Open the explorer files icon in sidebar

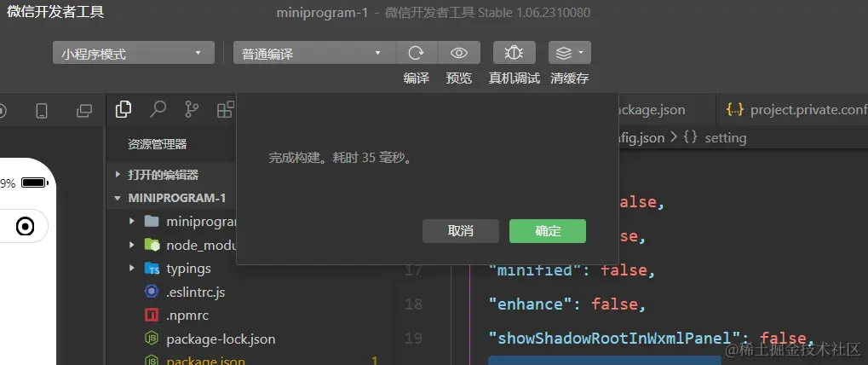pyautogui.click(x=124, y=110)
